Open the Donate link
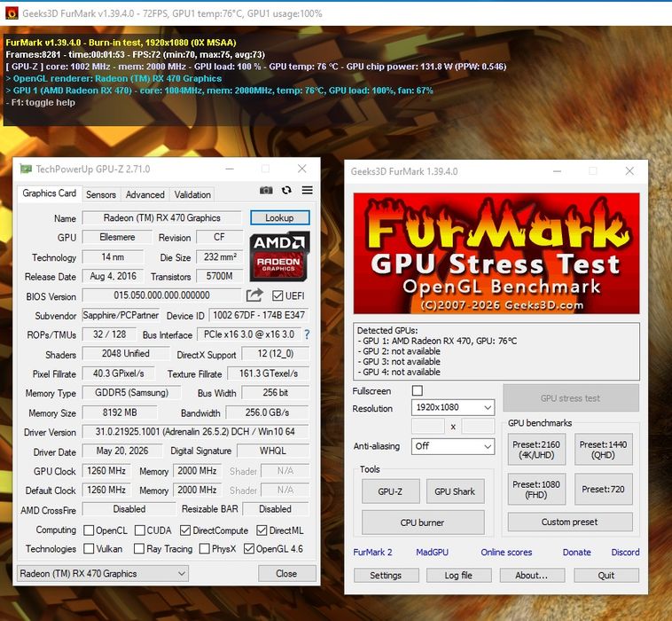The height and width of the screenshot is (621, 672). (x=576, y=552)
